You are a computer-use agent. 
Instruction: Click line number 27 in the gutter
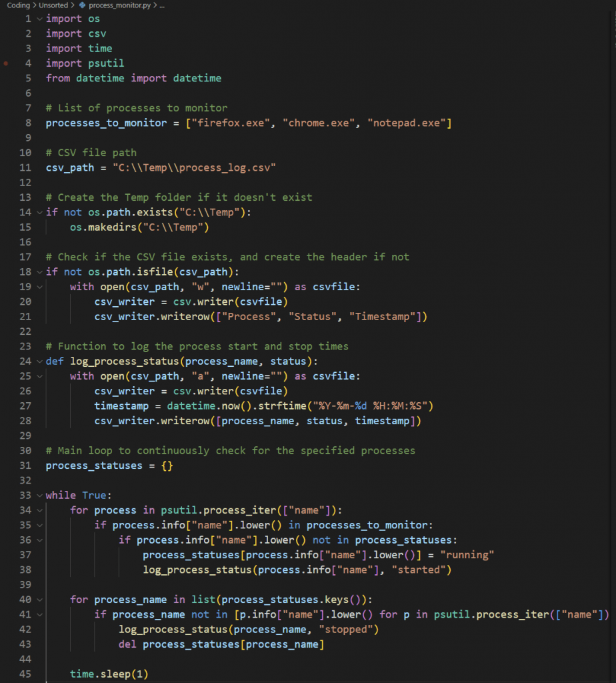coord(25,406)
